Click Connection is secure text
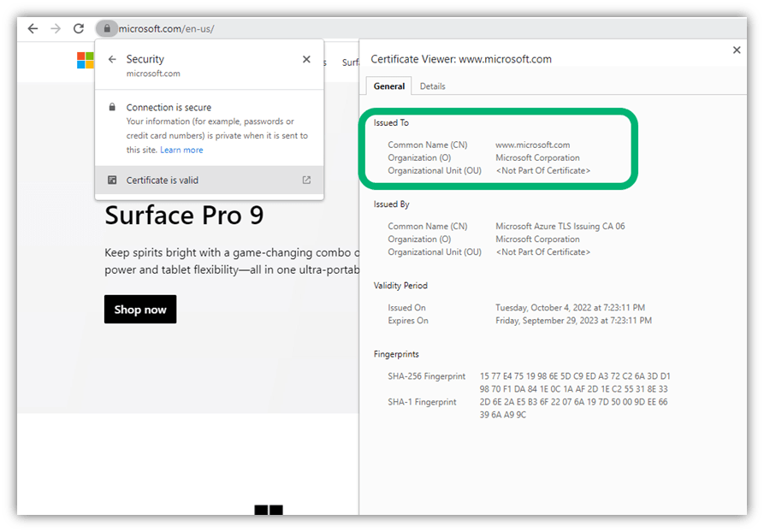Screen dimensions: 764x532 (x=169, y=107)
